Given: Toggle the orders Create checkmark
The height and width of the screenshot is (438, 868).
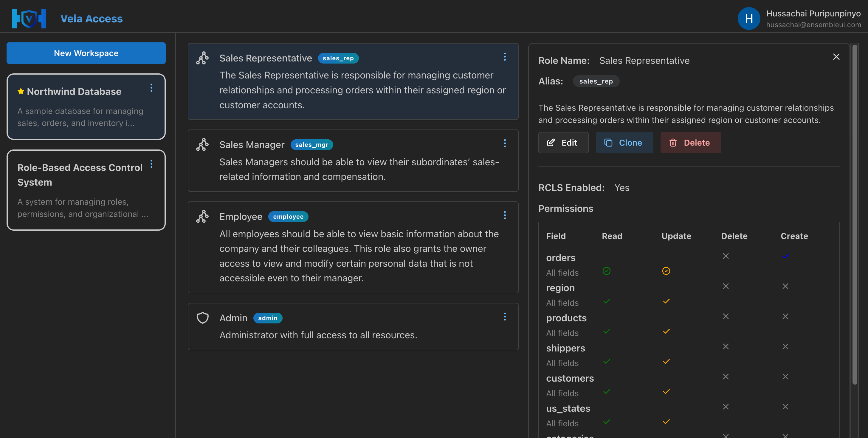Looking at the screenshot, I should [x=785, y=256].
